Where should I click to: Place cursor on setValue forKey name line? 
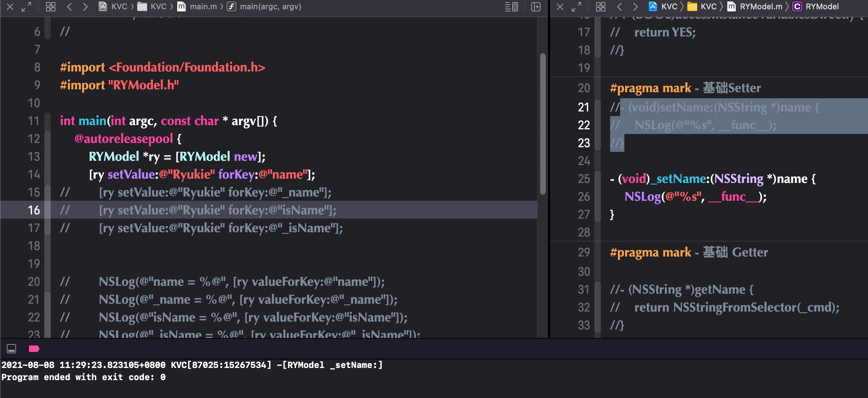(x=202, y=175)
